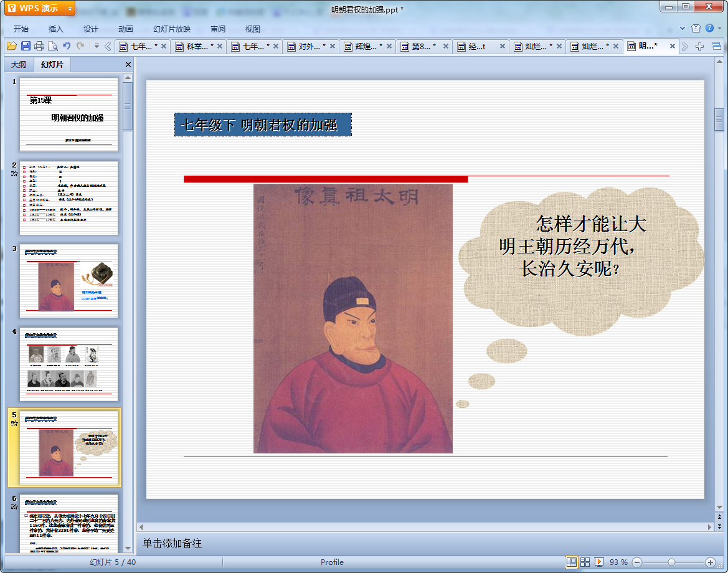The width and height of the screenshot is (728, 573).
Task: Undo the last action
Action: click(67, 46)
